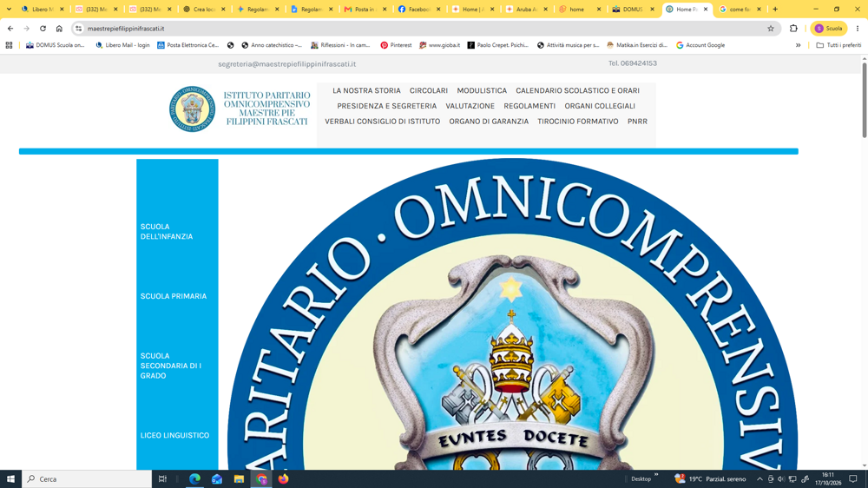View site information icon in address bar

point(79,29)
